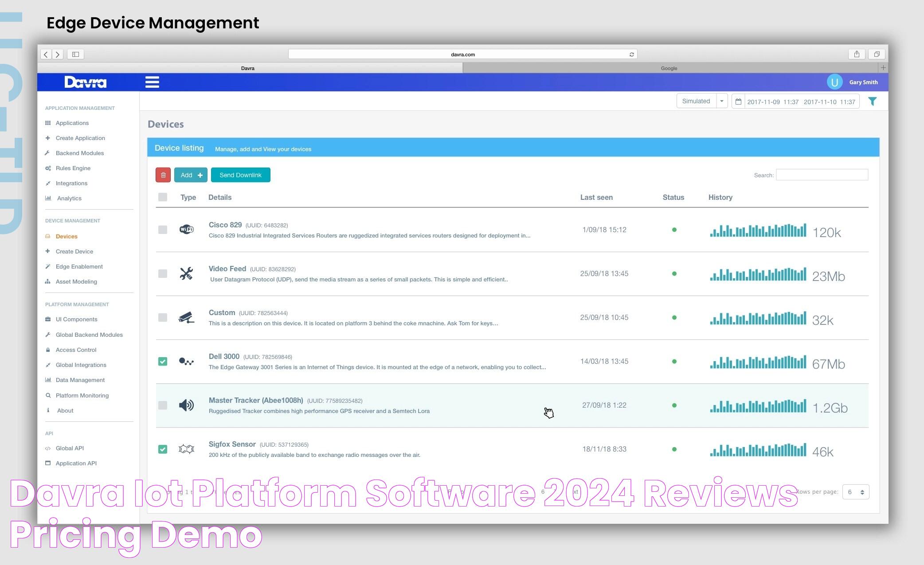This screenshot has height=565, width=924.
Task: Click the history chart for Master Tracker
Action: tap(758, 405)
